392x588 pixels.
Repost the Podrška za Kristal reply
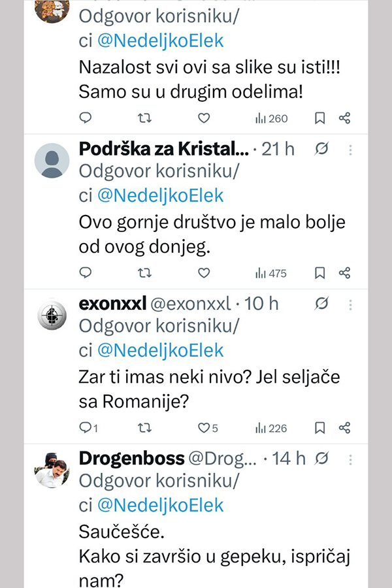tap(145, 272)
